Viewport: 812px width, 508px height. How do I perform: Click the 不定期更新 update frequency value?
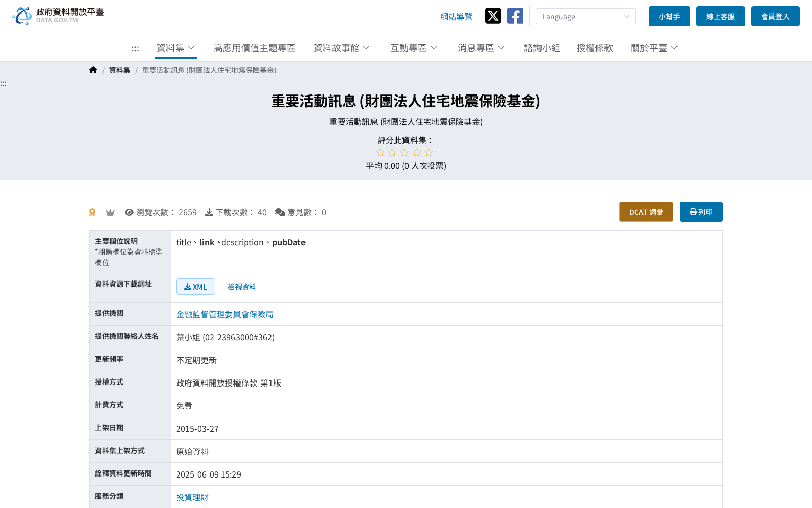[x=196, y=360]
